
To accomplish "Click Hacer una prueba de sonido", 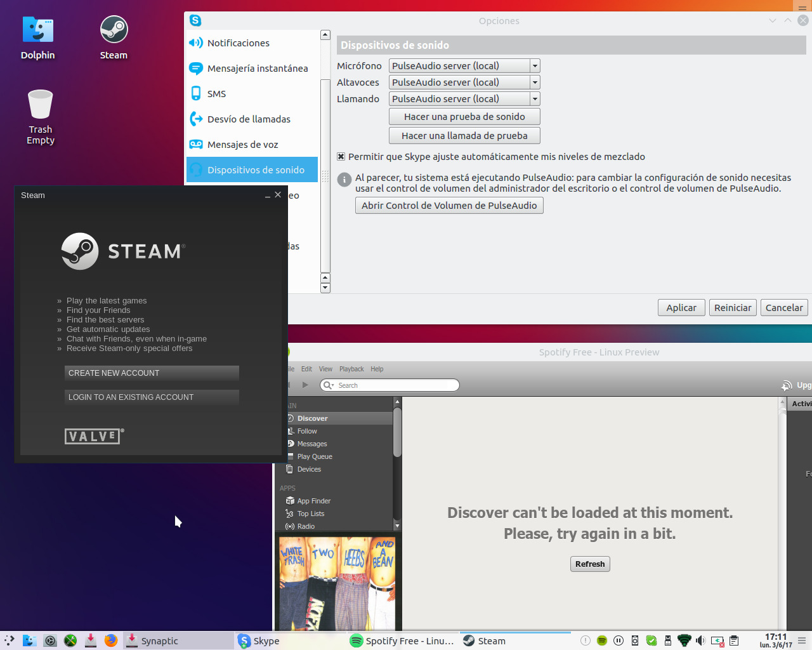I will [x=464, y=117].
